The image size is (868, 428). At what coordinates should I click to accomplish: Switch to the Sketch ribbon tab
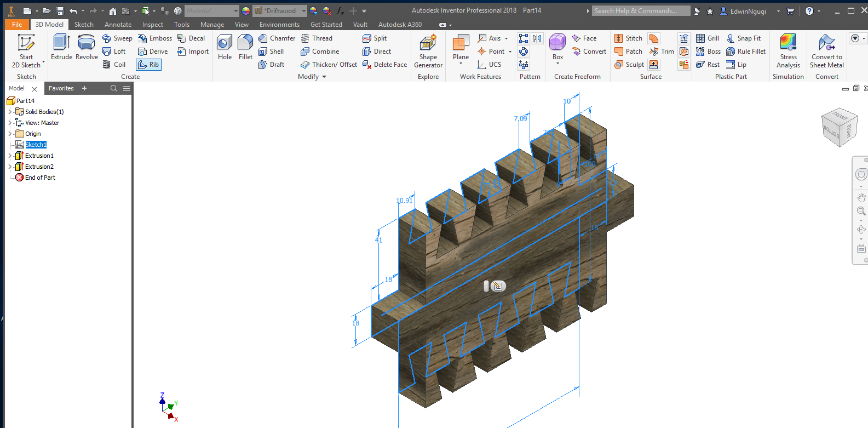click(x=84, y=25)
